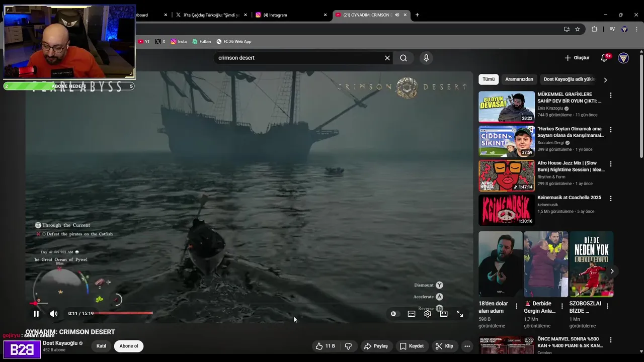Bookmark this page with star icon
Screen dimensions: 644x362
pos(578,29)
